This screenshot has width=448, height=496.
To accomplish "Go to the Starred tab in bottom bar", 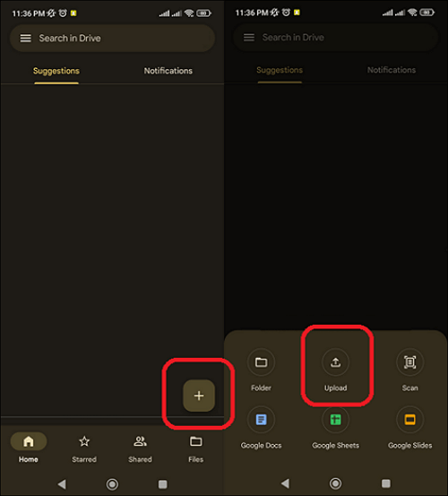I will click(84, 448).
